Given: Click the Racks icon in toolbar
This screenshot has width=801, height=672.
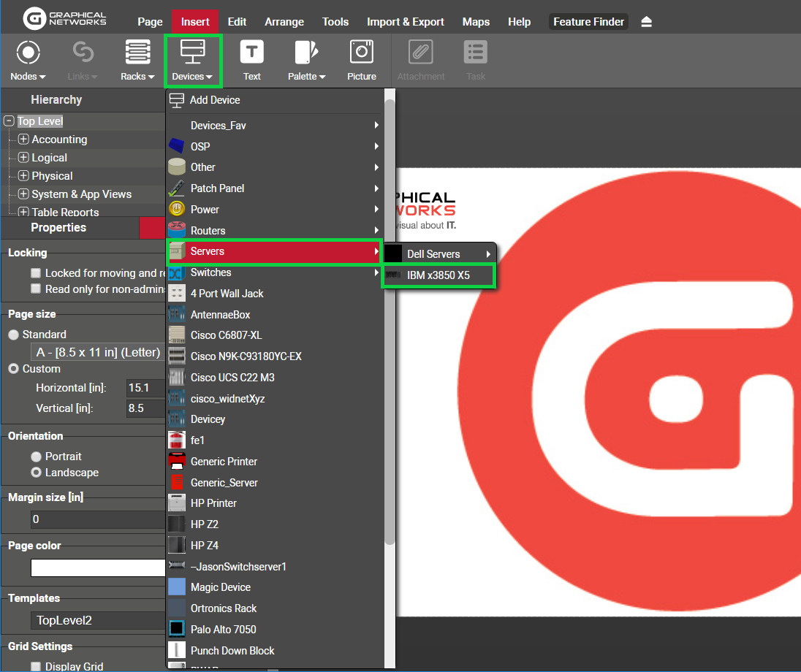Looking at the screenshot, I should [137, 53].
